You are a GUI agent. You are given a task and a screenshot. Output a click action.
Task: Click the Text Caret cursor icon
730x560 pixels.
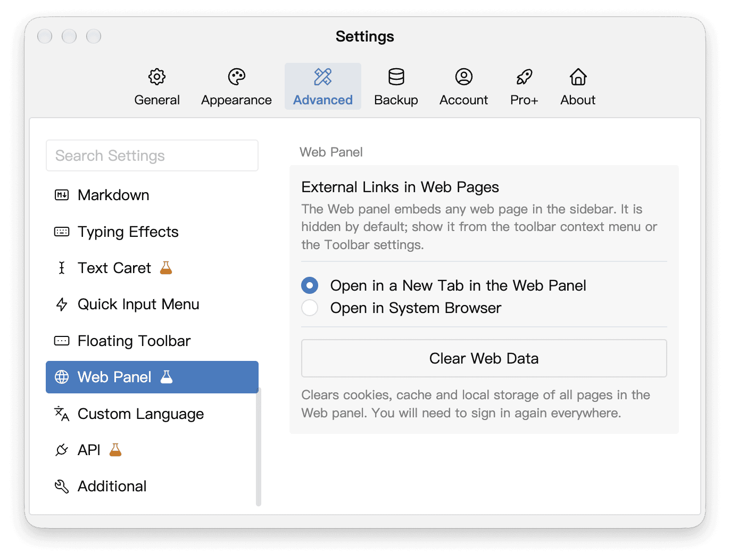(62, 268)
